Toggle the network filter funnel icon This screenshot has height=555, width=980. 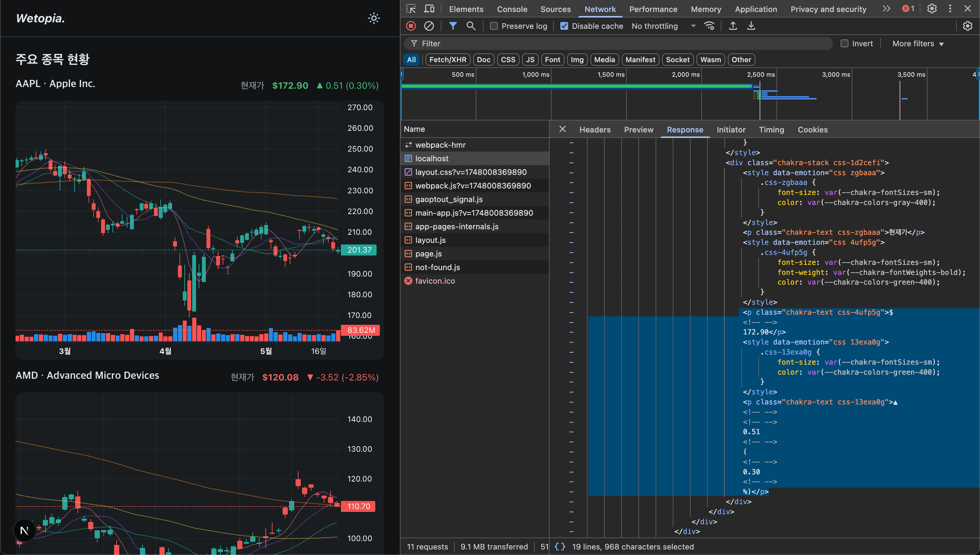(453, 26)
